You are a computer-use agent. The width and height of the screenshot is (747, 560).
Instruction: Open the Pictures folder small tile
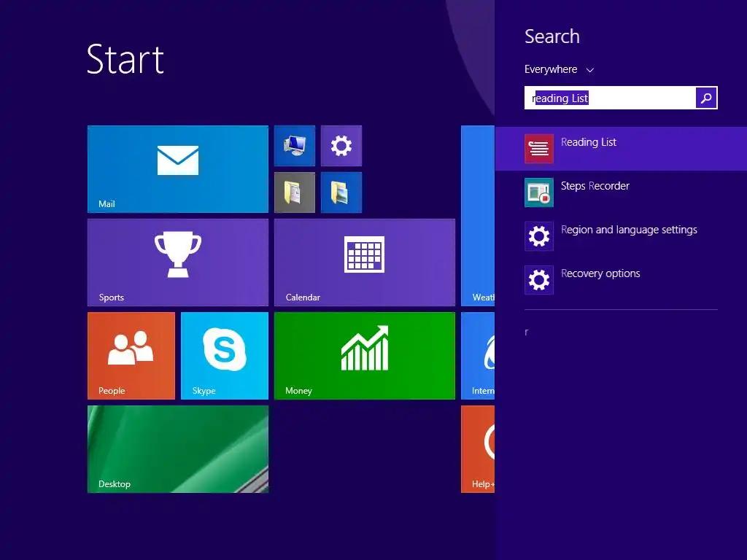point(341,192)
